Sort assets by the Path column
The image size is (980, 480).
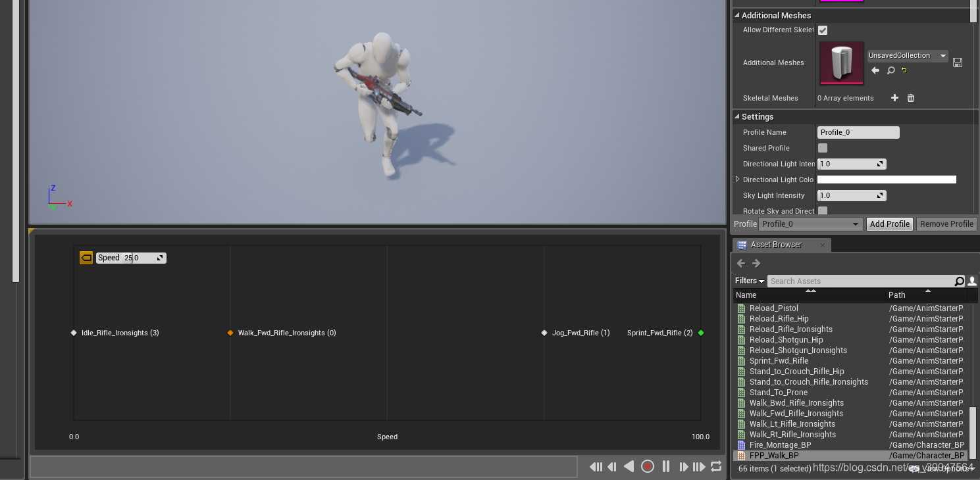coord(927,295)
